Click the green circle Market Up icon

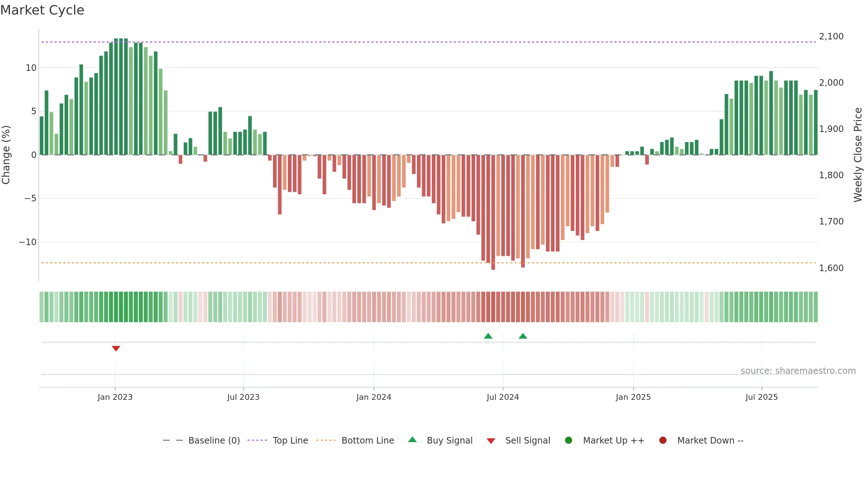[x=569, y=440]
